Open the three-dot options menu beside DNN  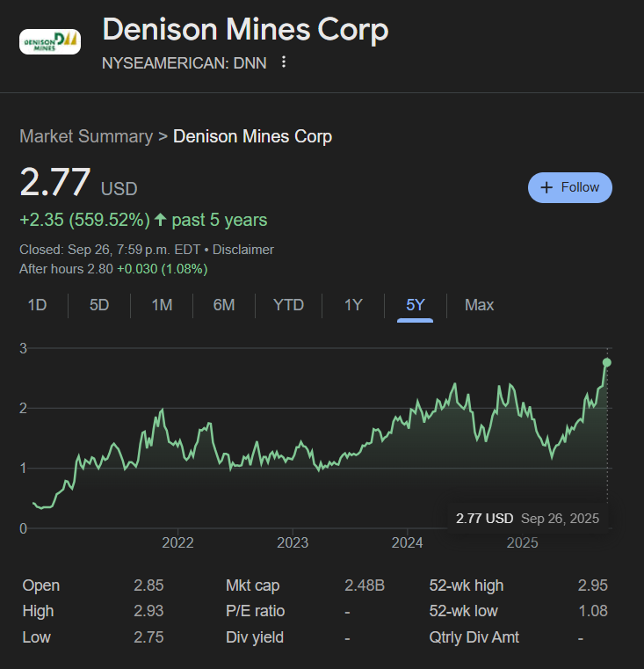click(x=284, y=62)
